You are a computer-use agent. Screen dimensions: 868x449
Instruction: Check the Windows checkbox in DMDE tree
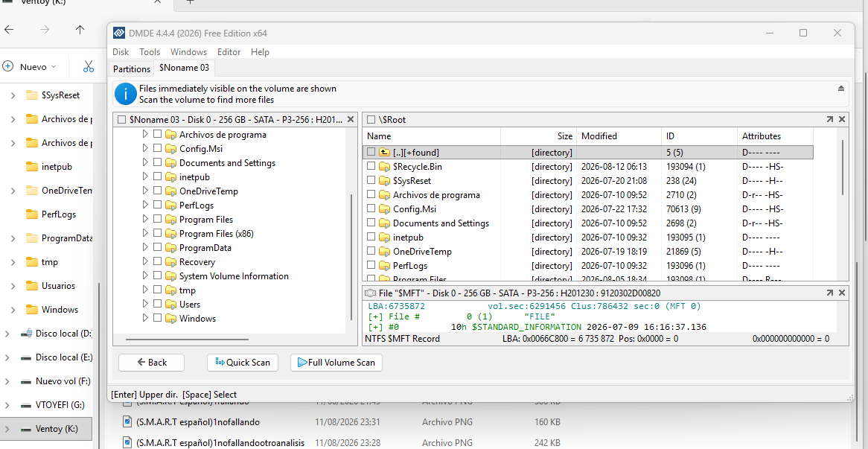(157, 319)
